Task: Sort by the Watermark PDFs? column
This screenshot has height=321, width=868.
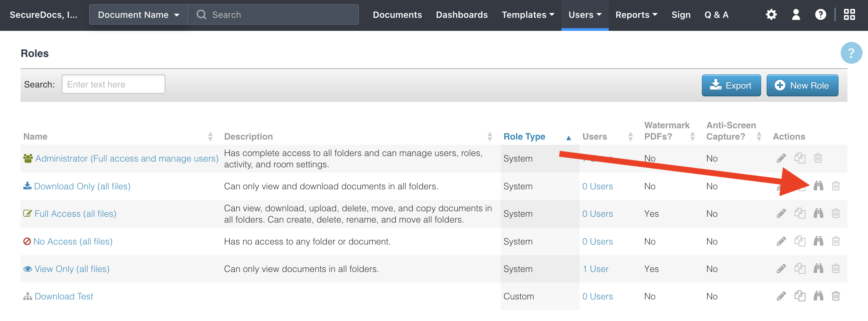Action: pos(669,131)
